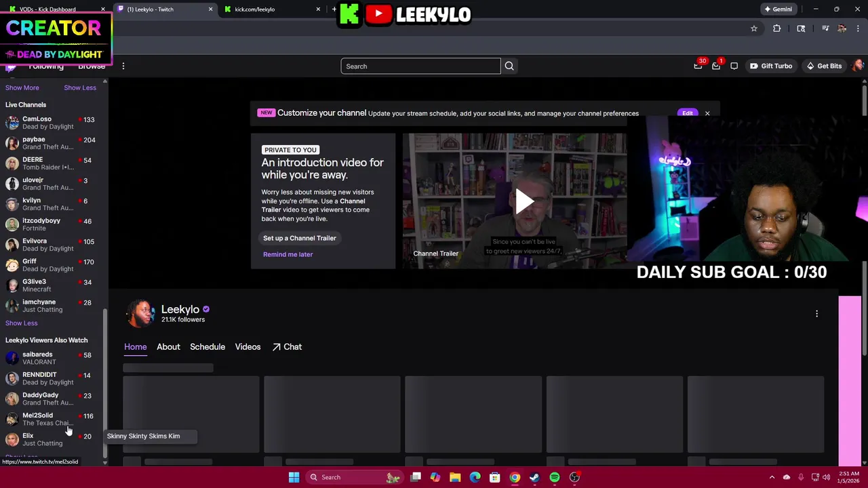
Task: Select the Home channel tab
Action: (135, 347)
